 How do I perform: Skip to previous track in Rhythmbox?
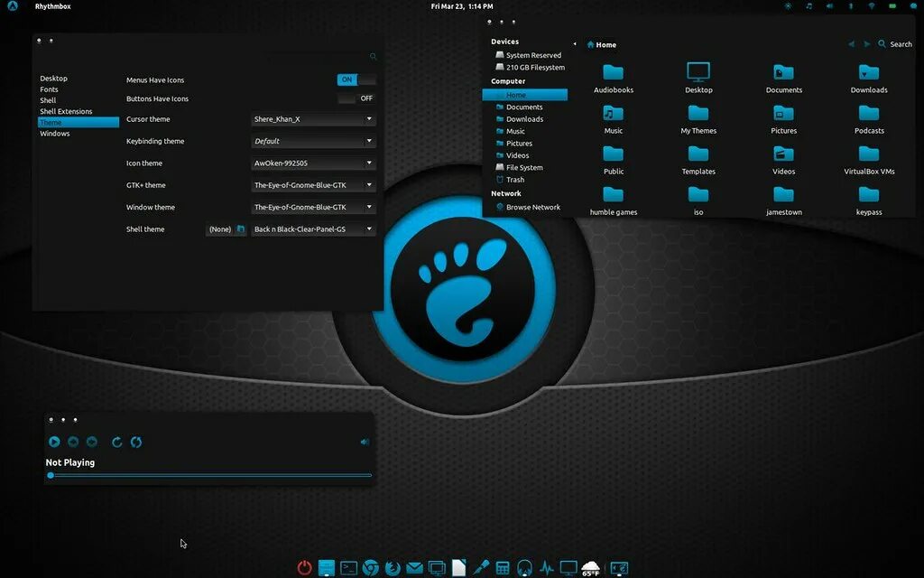point(73,442)
